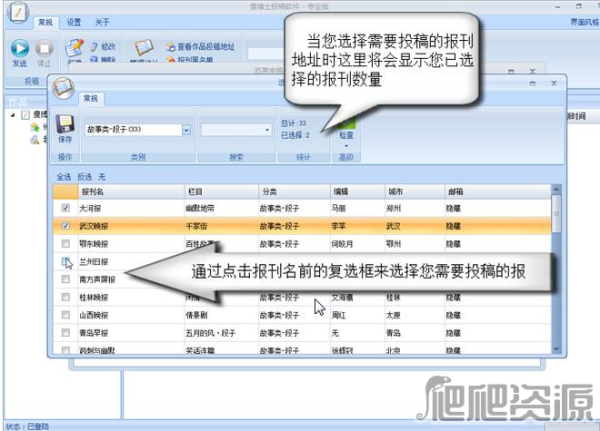Uncheck the 武汉晚报 checkbox
Image resolution: width=600 pixels, height=431 pixels.
coord(65,226)
